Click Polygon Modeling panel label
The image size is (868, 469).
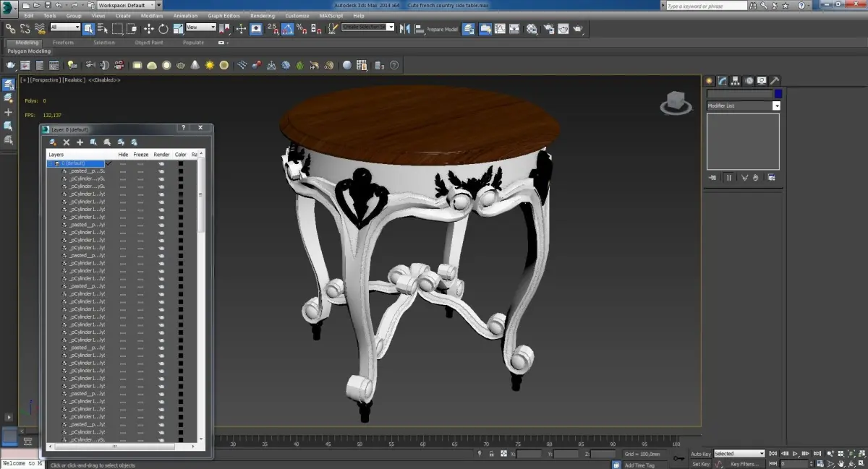coord(29,51)
